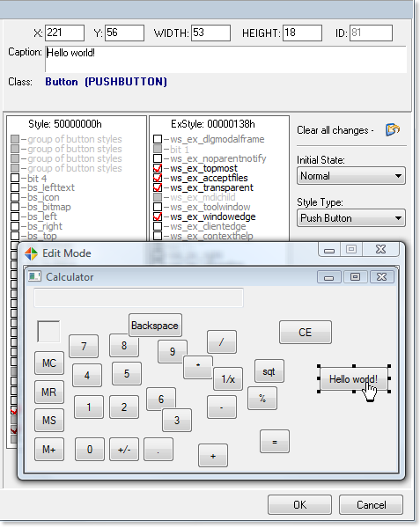Click the HEIGHT input field
Screen dimensions: 420x528
point(303,33)
